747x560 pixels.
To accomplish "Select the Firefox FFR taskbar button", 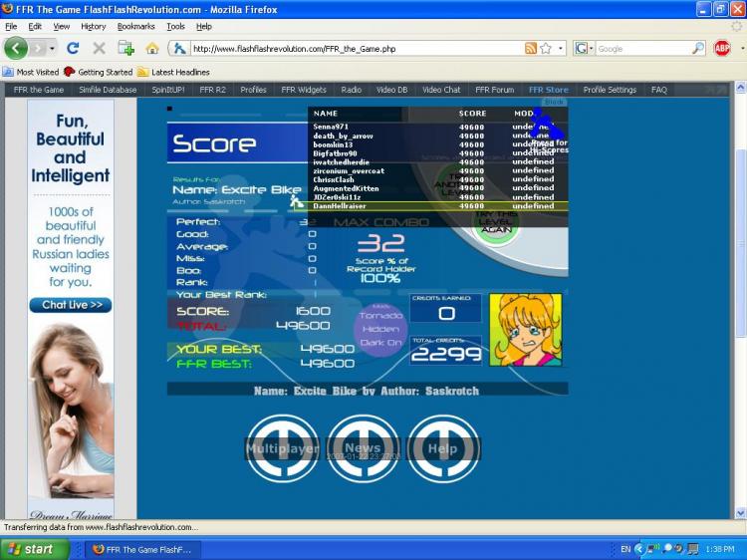I will pyautogui.click(x=142, y=549).
